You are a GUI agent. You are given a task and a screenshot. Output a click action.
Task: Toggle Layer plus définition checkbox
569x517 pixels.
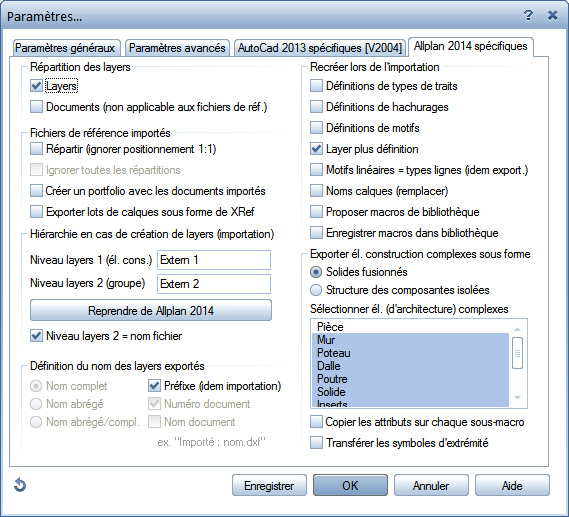pyautogui.click(x=316, y=149)
